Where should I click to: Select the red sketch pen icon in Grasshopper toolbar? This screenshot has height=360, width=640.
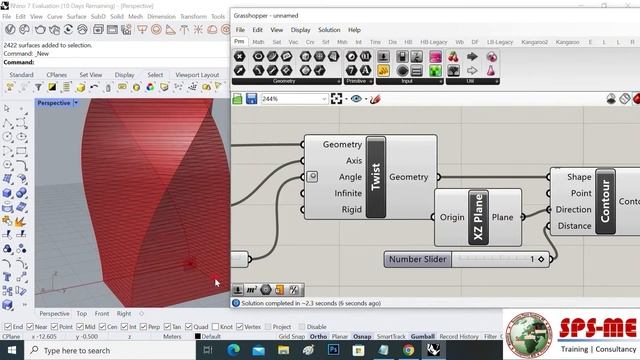pos(375,99)
